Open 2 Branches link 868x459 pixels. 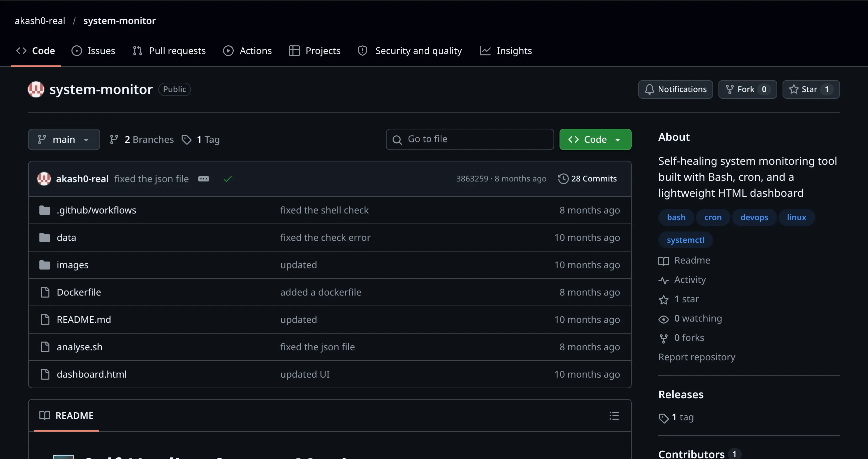[x=142, y=139]
